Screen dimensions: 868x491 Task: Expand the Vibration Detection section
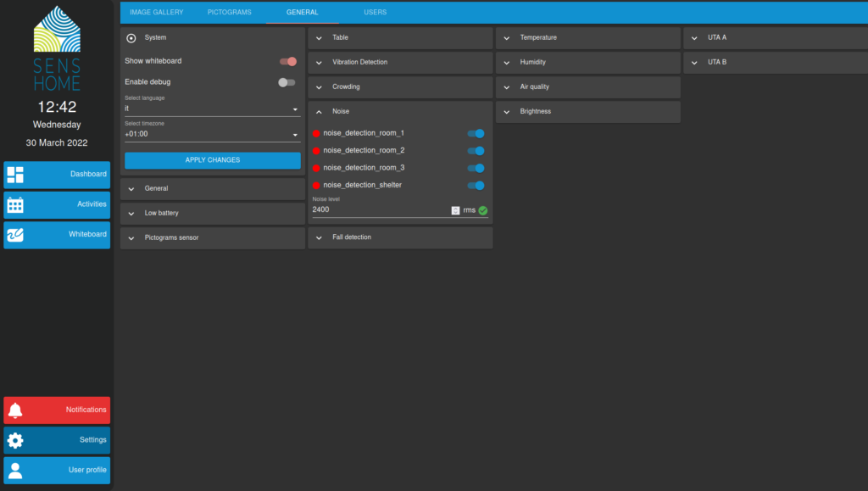coord(399,63)
